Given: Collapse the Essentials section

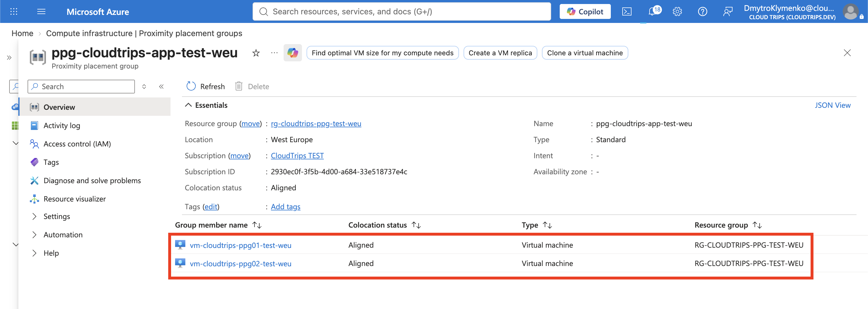Looking at the screenshot, I should pos(188,105).
